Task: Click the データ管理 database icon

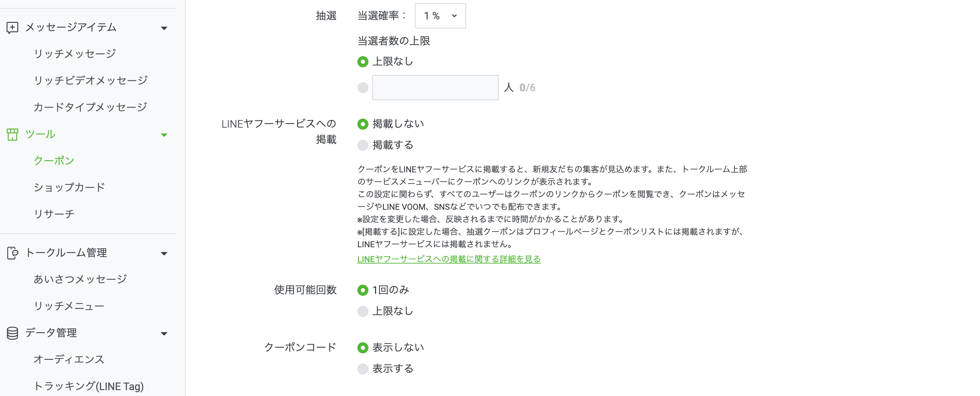Action: click(12, 333)
